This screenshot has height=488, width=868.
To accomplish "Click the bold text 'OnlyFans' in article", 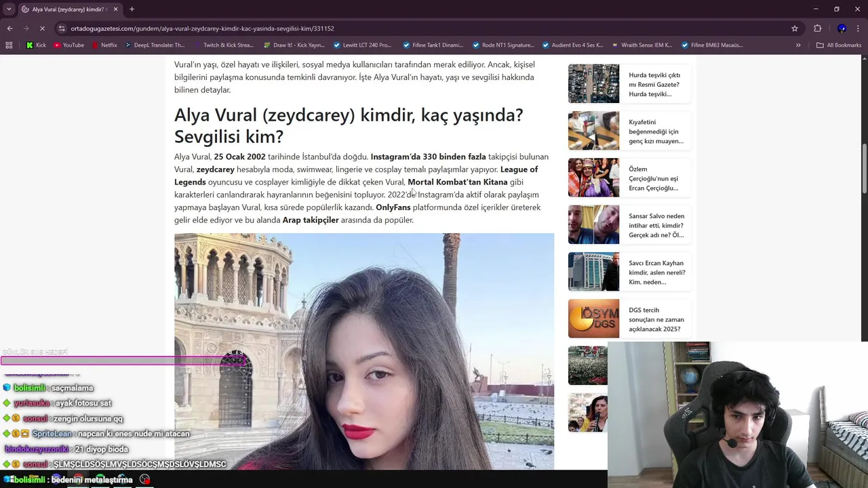I will click(393, 207).
